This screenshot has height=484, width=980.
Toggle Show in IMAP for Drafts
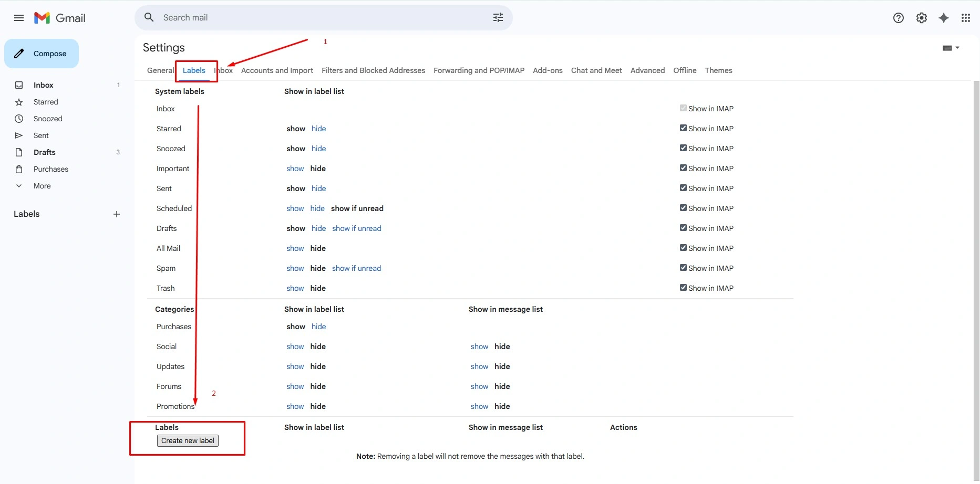[683, 228]
